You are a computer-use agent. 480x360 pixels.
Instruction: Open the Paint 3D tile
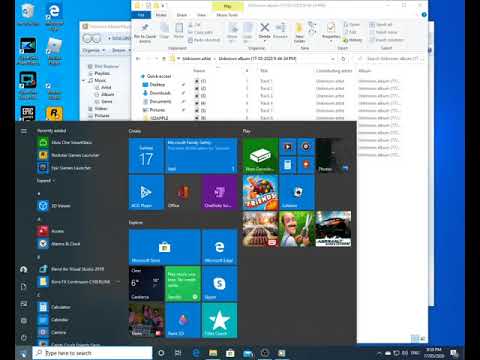[x=183, y=321]
